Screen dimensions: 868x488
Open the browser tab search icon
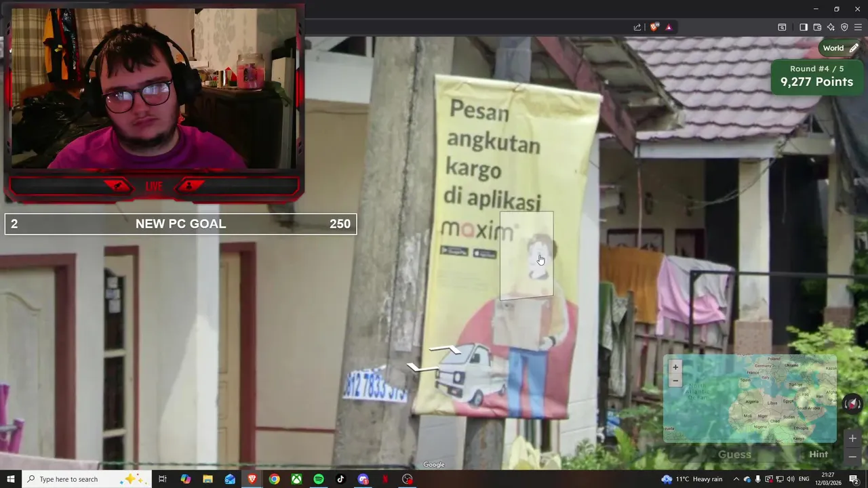point(782,27)
